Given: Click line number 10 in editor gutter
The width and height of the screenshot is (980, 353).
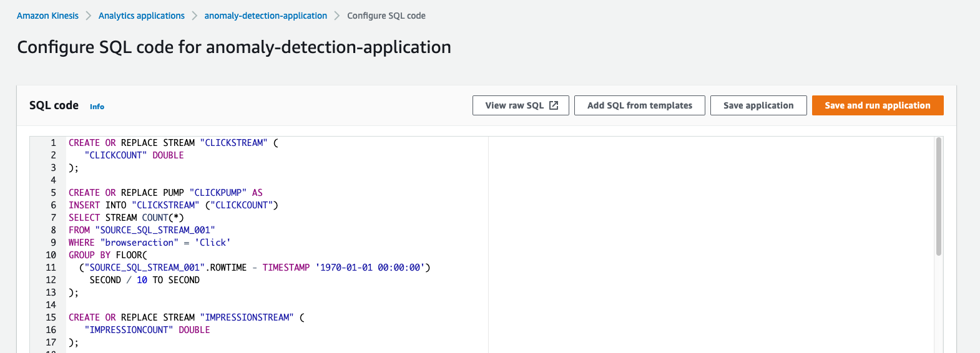Looking at the screenshot, I should pos(51,255).
